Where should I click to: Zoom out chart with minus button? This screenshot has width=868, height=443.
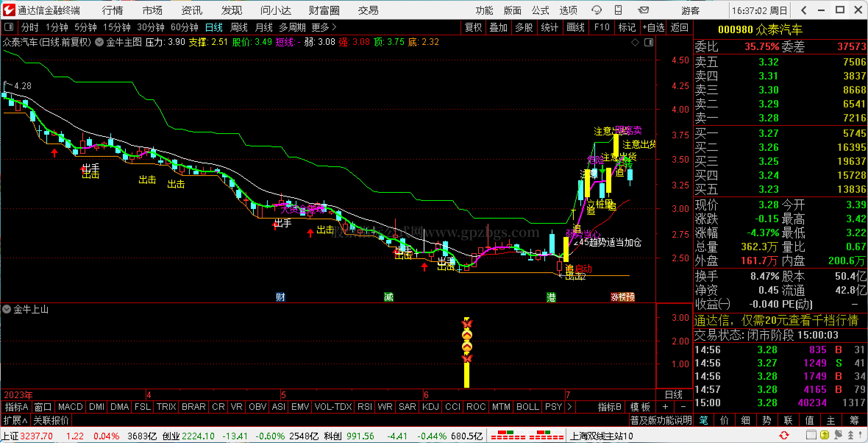point(683,407)
